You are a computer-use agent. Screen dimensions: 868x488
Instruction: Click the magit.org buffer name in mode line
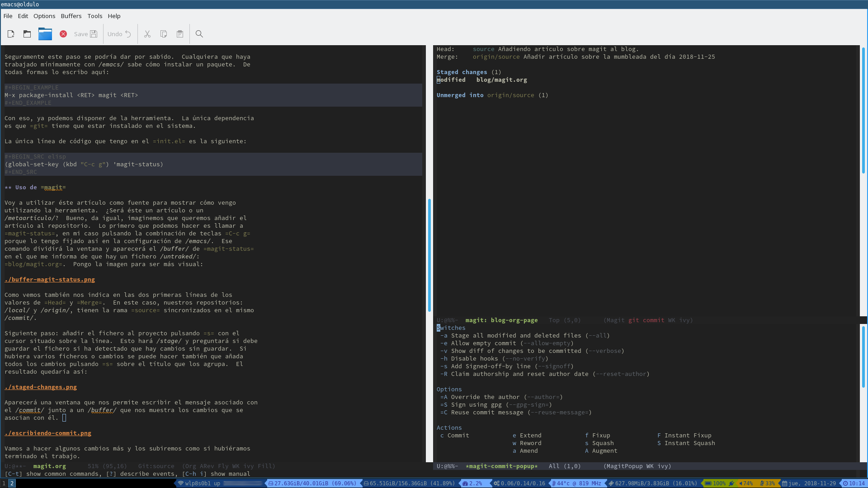(x=50, y=466)
